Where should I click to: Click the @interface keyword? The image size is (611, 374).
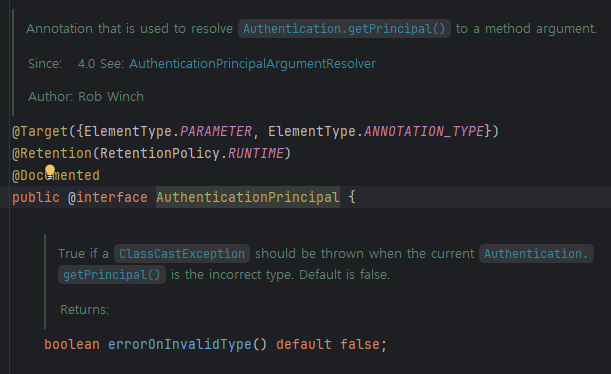pyautogui.click(x=108, y=197)
